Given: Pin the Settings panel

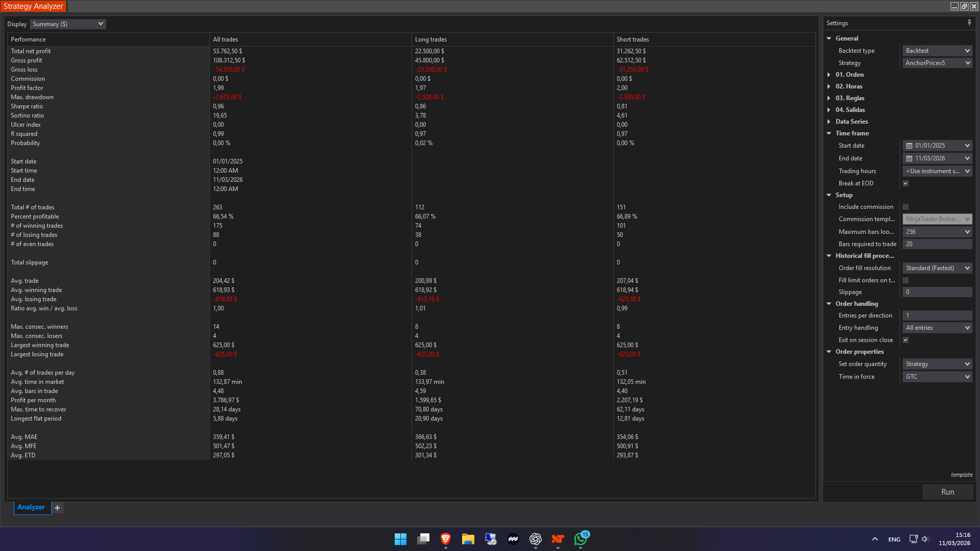Looking at the screenshot, I should pos(969,23).
